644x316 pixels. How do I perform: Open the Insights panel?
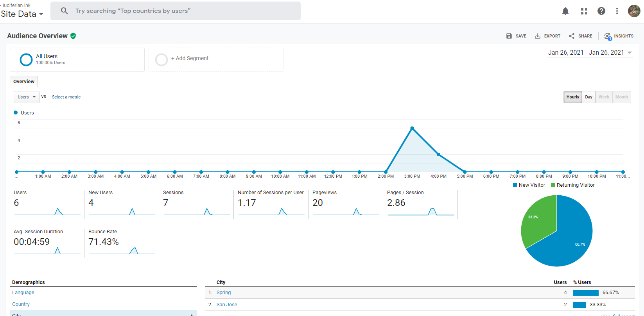(x=619, y=36)
